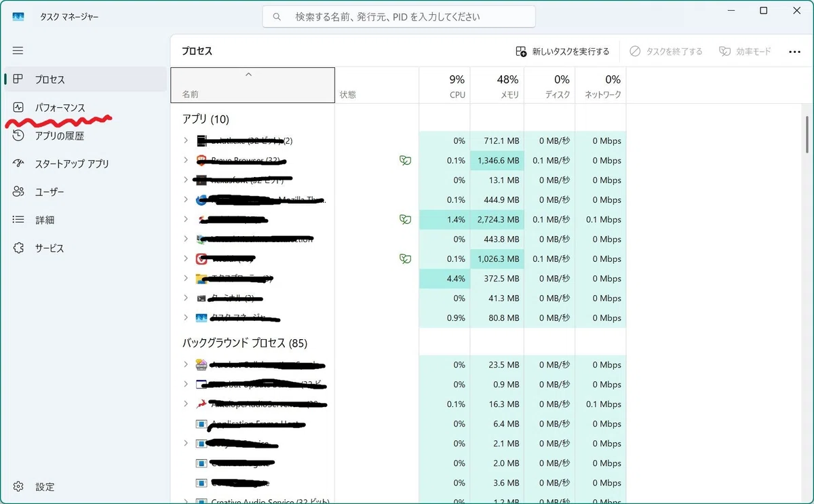Click the folder icon in the 372.5 MB row

point(201,279)
